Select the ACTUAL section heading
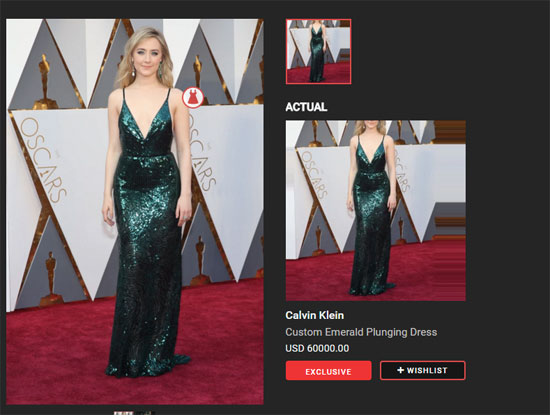 pyautogui.click(x=306, y=107)
